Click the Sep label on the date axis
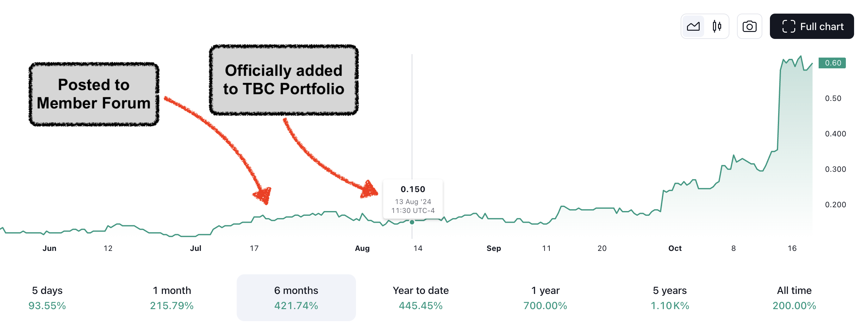This screenshot has width=868, height=330. pyautogui.click(x=493, y=248)
